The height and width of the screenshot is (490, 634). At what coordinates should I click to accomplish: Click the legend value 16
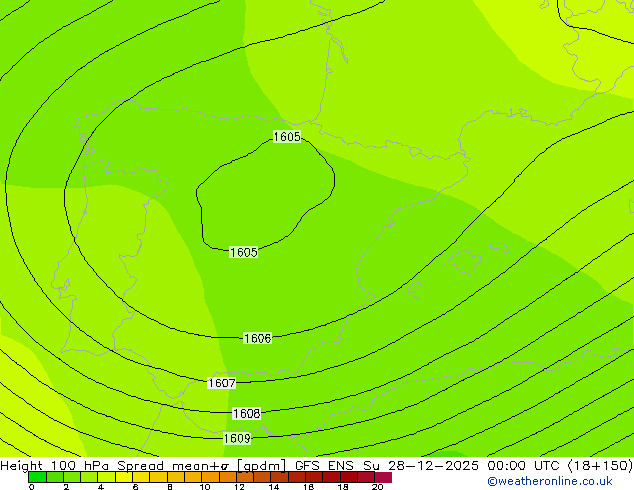(x=309, y=487)
